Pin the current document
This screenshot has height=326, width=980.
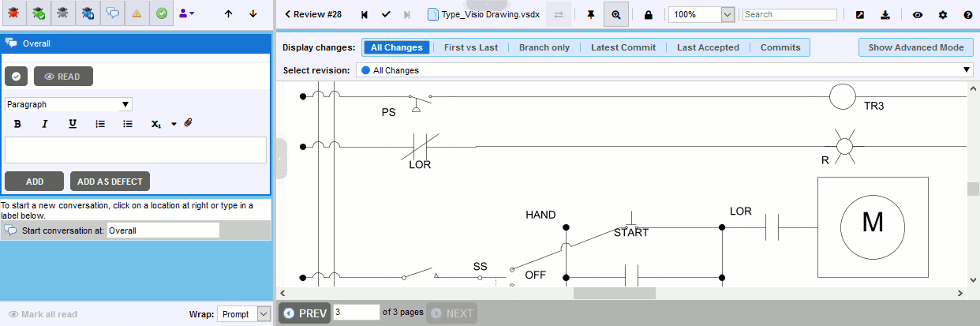pyautogui.click(x=590, y=14)
